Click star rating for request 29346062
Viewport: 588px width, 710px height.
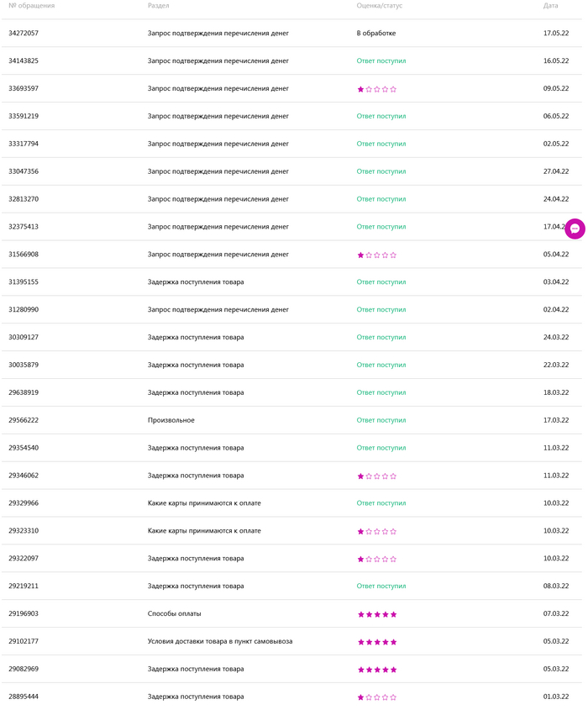tap(376, 476)
